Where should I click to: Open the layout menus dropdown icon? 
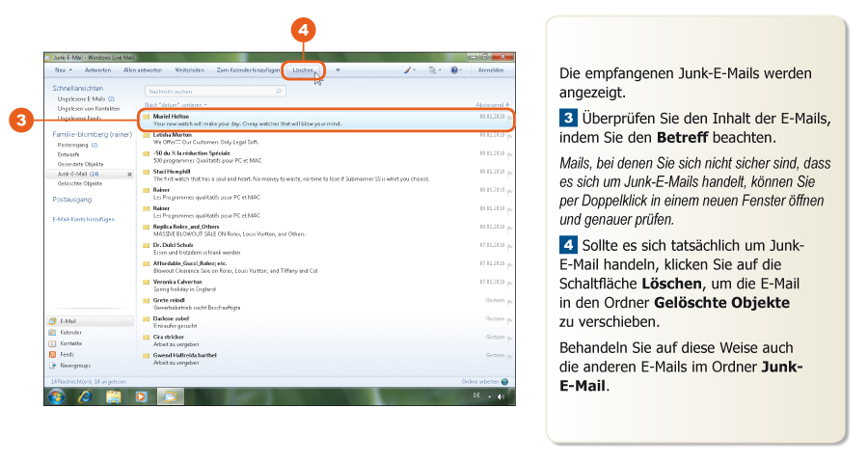pos(433,70)
